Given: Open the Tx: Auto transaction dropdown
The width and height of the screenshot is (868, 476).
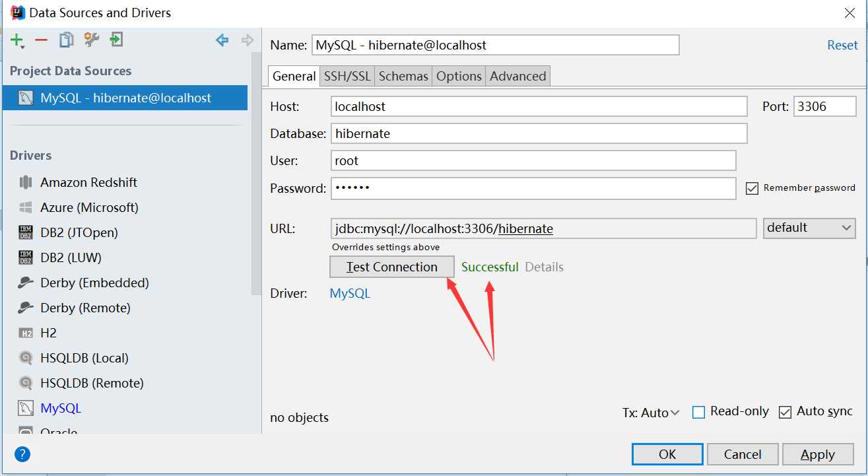Looking at the screenshot, I should click(651, 413).
